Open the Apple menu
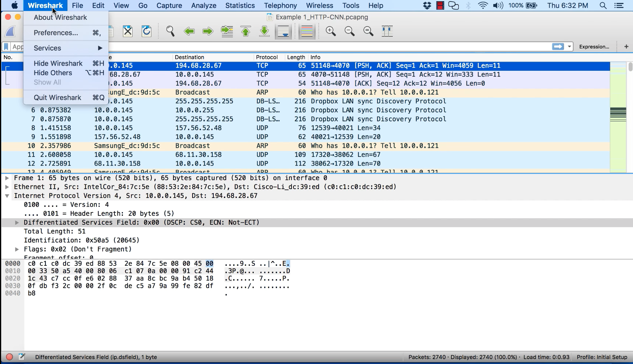This screenshot has height=364, width=633. tap(15, 5)
